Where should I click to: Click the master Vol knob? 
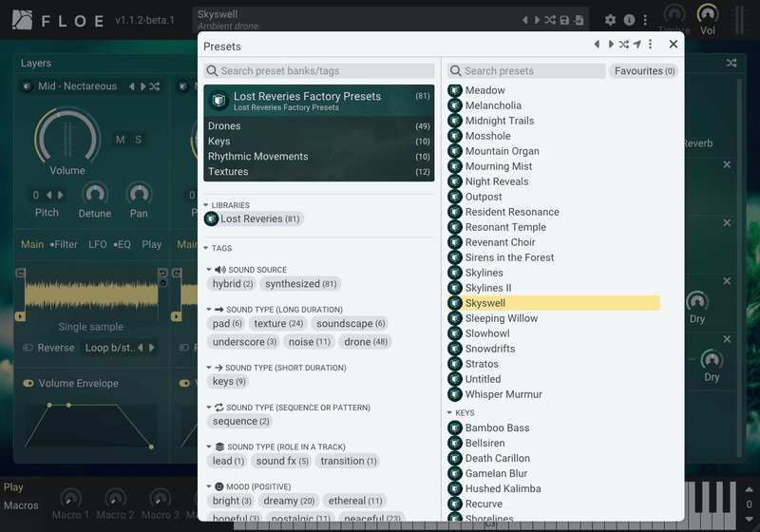point(708,14)
